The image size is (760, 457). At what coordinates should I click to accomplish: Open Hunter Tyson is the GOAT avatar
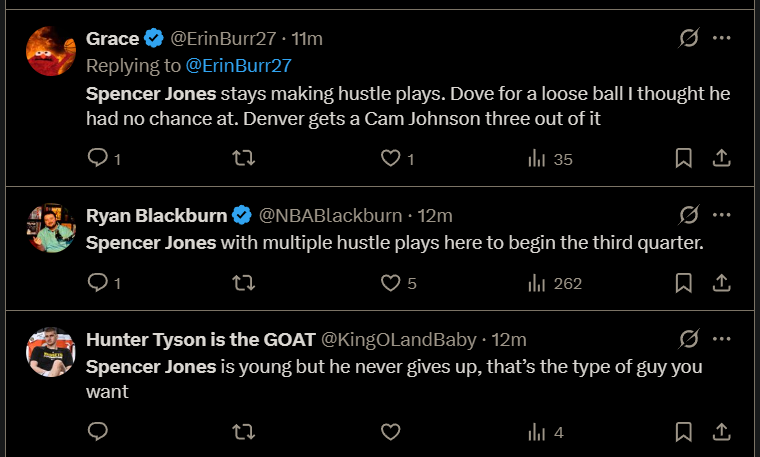(51, 351)
